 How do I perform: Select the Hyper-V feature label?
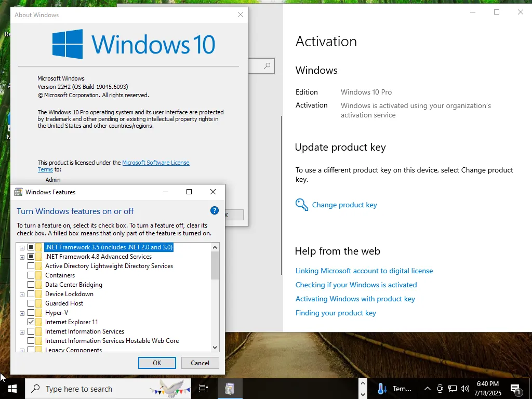point(57,312)
